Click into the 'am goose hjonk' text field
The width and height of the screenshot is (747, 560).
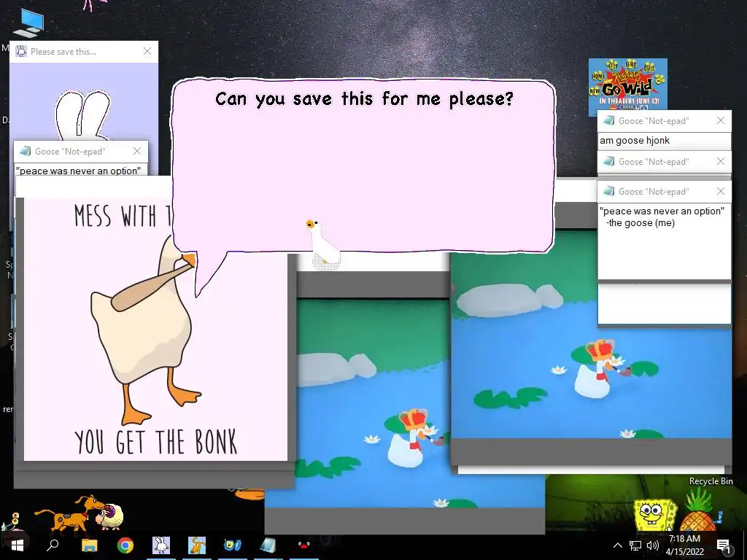664,141
